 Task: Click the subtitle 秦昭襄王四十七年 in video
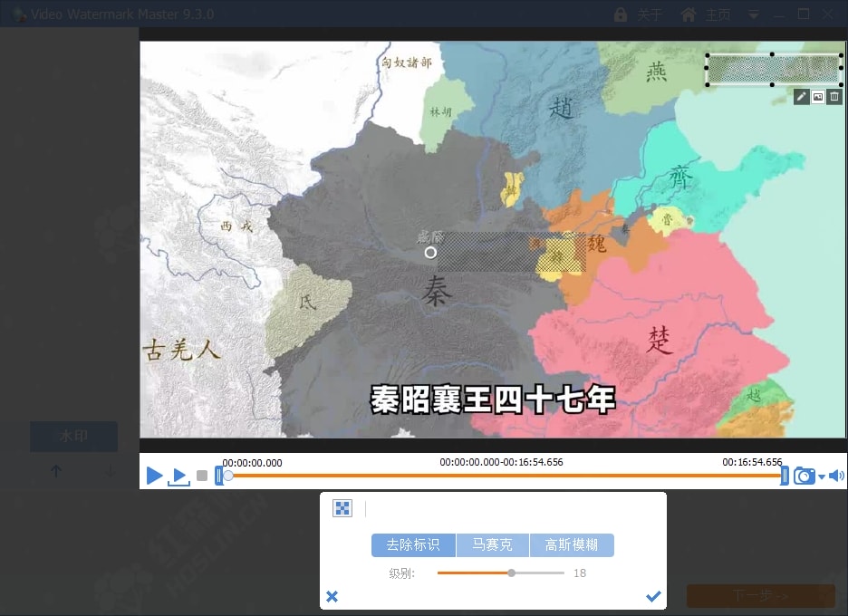coord(493,399)
